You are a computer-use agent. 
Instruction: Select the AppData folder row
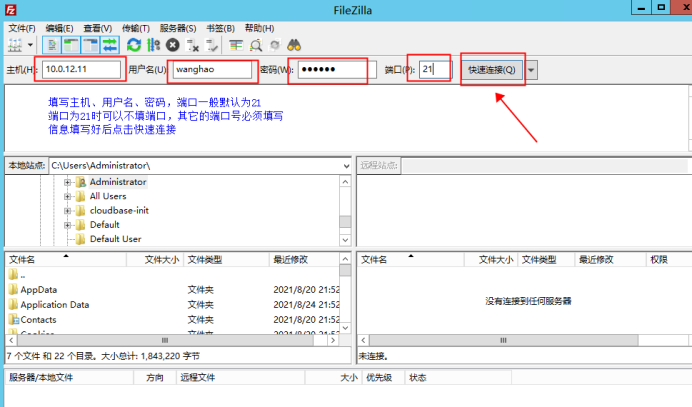(173, 290)
